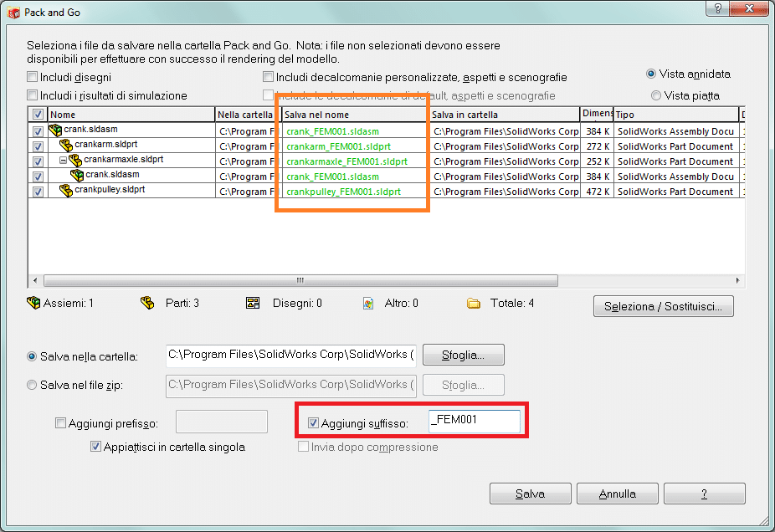
Task: Open the Seleziona / Sostituisci dialog
Action: [x=663, y=306]
